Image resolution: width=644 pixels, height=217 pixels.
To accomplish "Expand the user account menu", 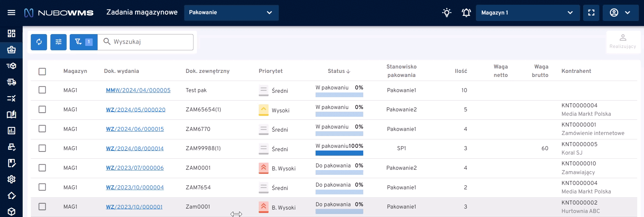I will [x=620, y=13].
